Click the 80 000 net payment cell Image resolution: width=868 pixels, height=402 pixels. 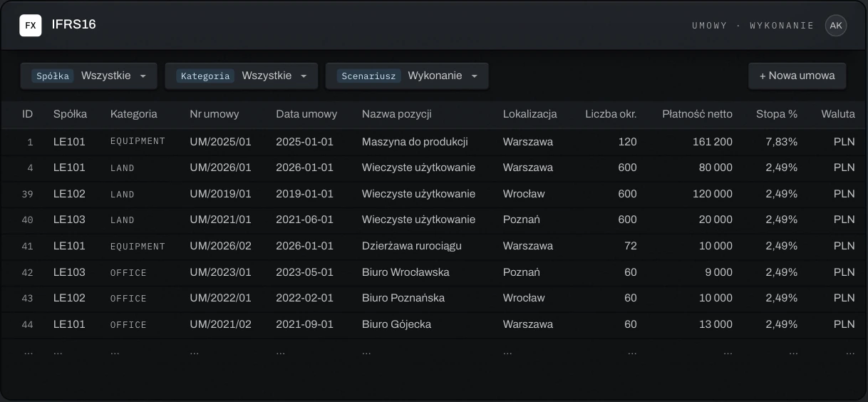715,167
